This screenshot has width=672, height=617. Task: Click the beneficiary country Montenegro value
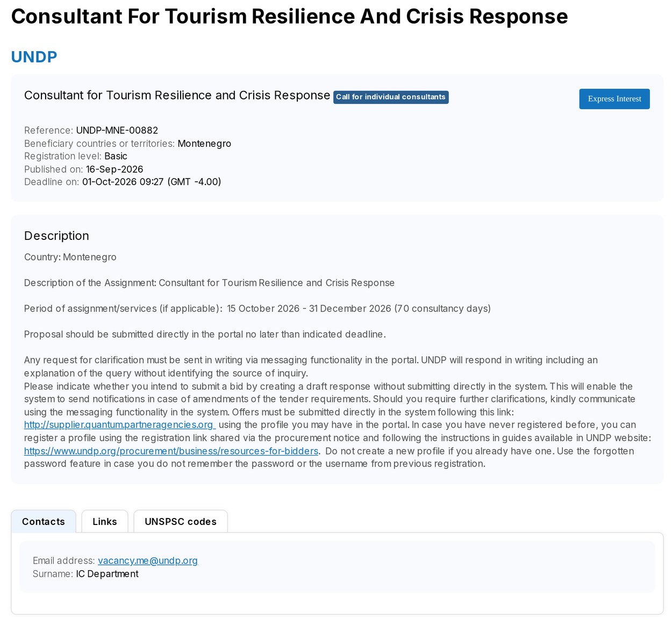click(x=204, y=144)
